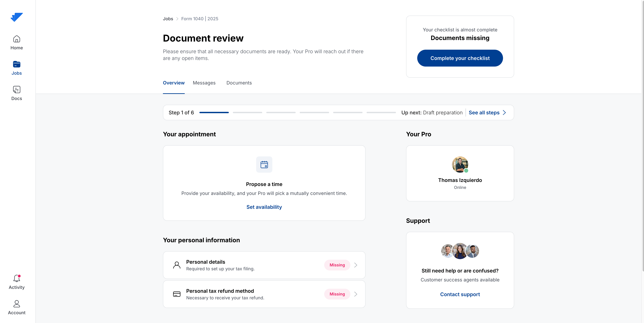The image size is (644, 323).
Task: Click the Personal details title text
Action: (x=205, y=262)
